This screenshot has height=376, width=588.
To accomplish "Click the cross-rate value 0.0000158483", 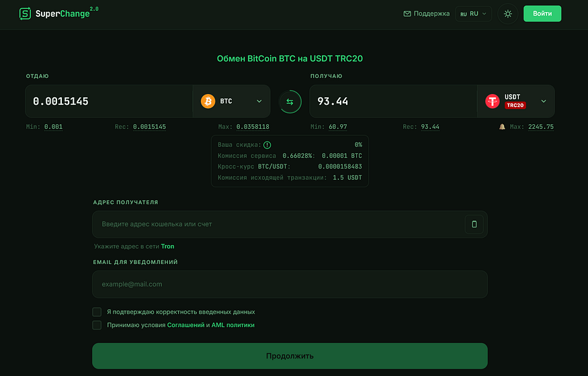I will pos(340,167).
